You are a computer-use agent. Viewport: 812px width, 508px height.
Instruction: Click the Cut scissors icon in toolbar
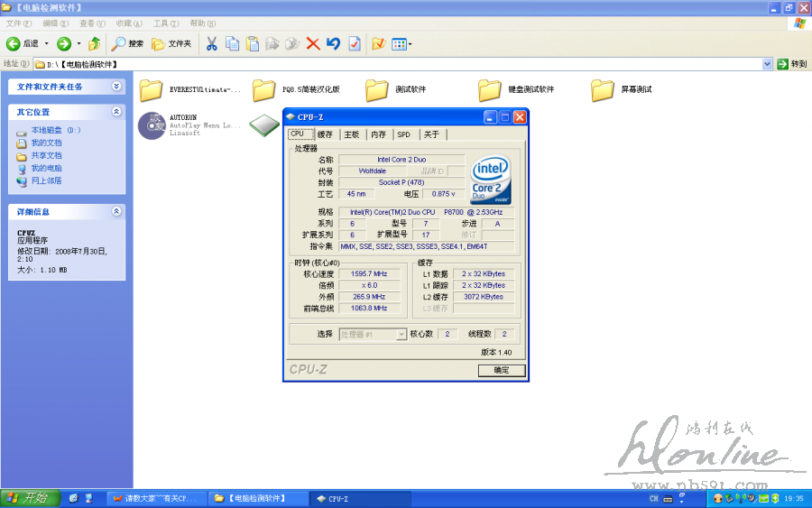click(x=211, y=43)
